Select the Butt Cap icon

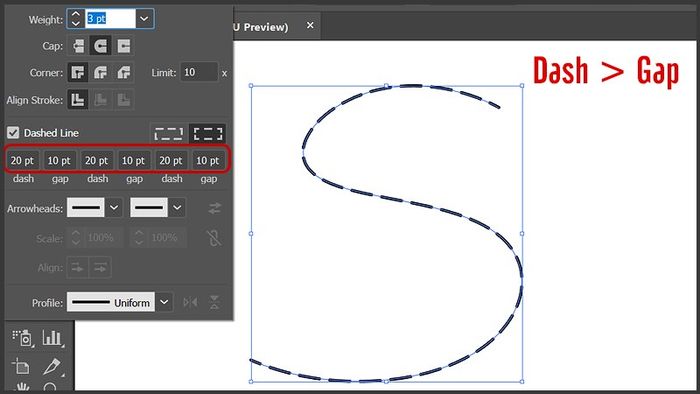[x=78, y=46]
